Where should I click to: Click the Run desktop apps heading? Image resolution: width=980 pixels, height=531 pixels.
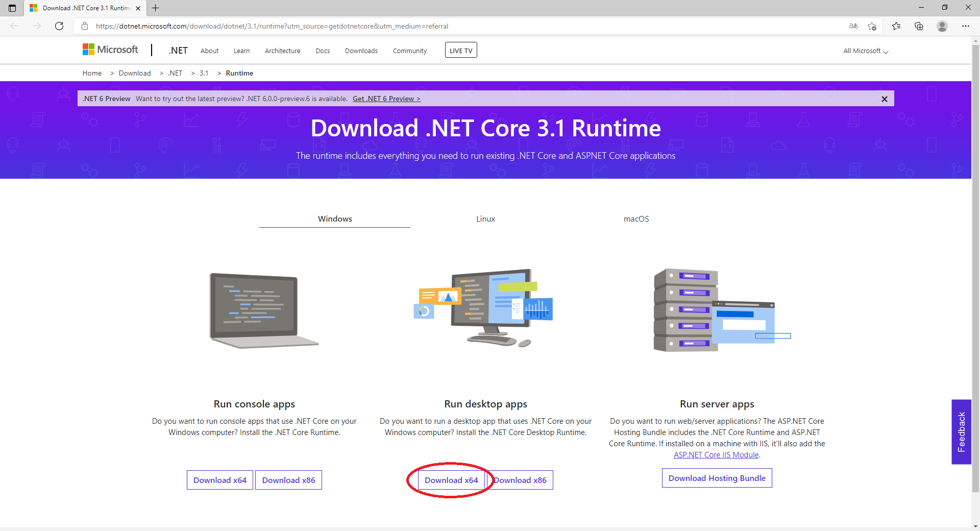click(485, 404)
